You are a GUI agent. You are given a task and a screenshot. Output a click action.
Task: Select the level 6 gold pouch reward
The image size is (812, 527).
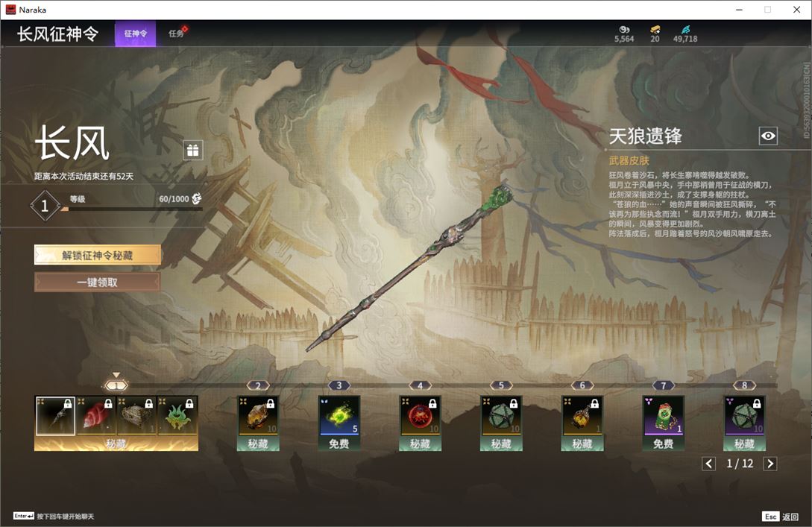tap(582, 416)
